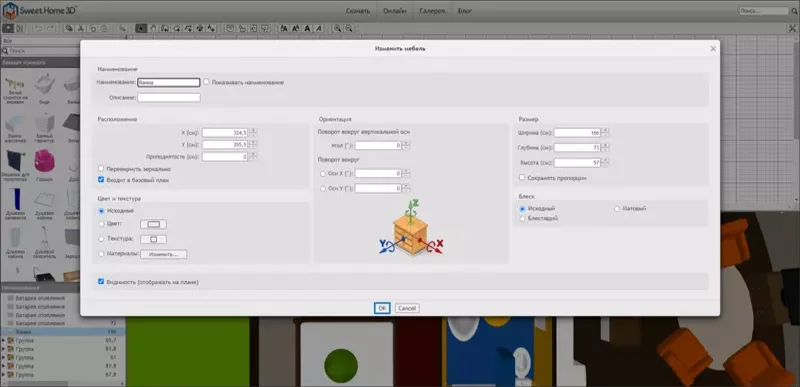Toggle the italic text style icon
This screenshot has width=800, height=387.
[x=319, y=29]
